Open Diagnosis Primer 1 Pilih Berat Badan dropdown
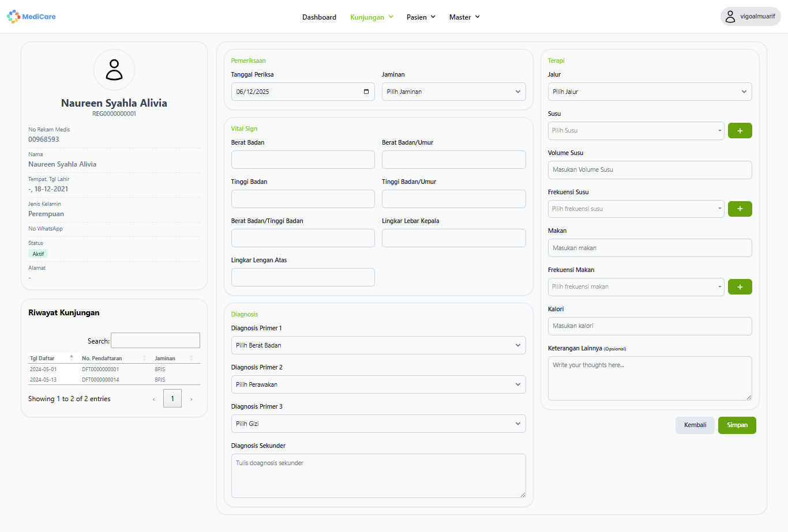788x532 pixels. pyautogui.click(x=378, y=345)
